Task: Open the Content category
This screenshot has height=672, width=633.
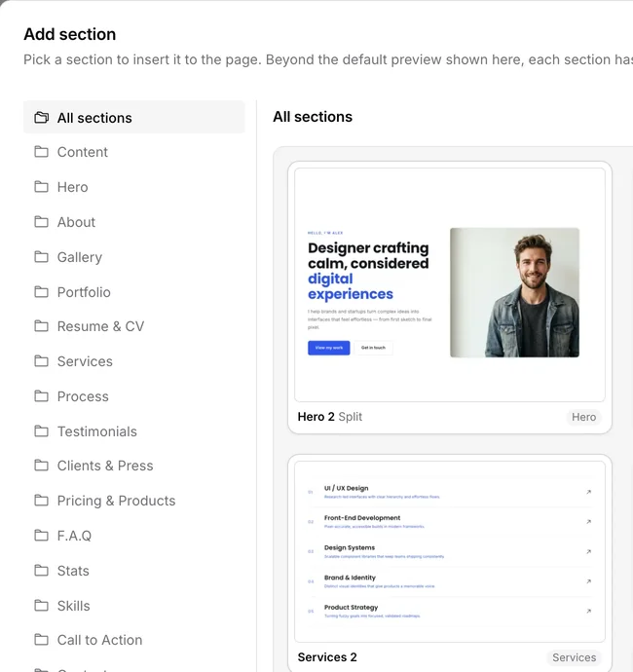Action: coord(133,152)
